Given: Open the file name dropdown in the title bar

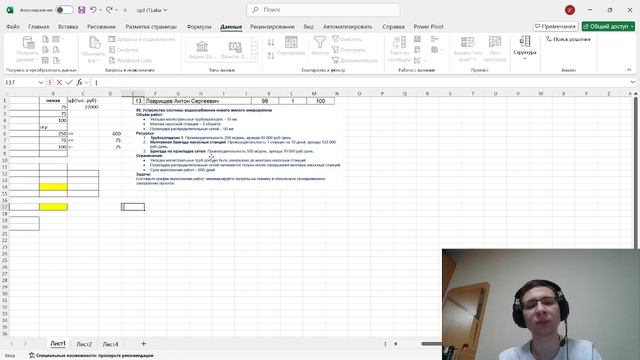Looking at the screenshot, I should [165, 10].
